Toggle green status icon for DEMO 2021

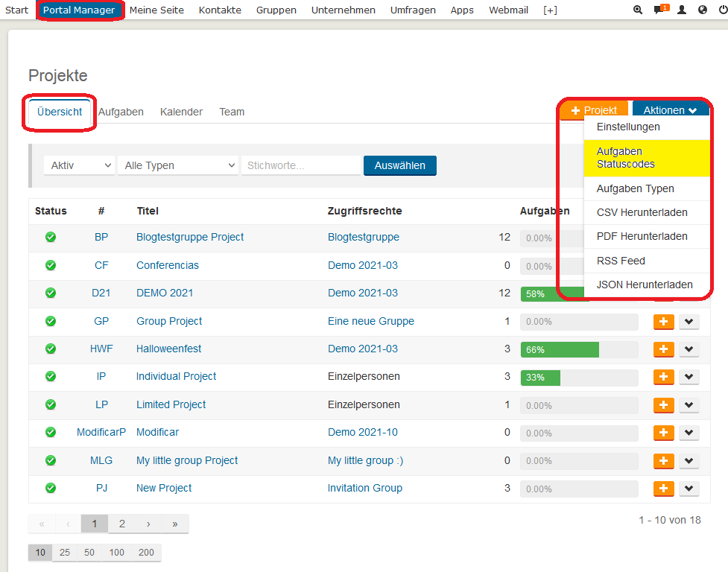(51, 293)
